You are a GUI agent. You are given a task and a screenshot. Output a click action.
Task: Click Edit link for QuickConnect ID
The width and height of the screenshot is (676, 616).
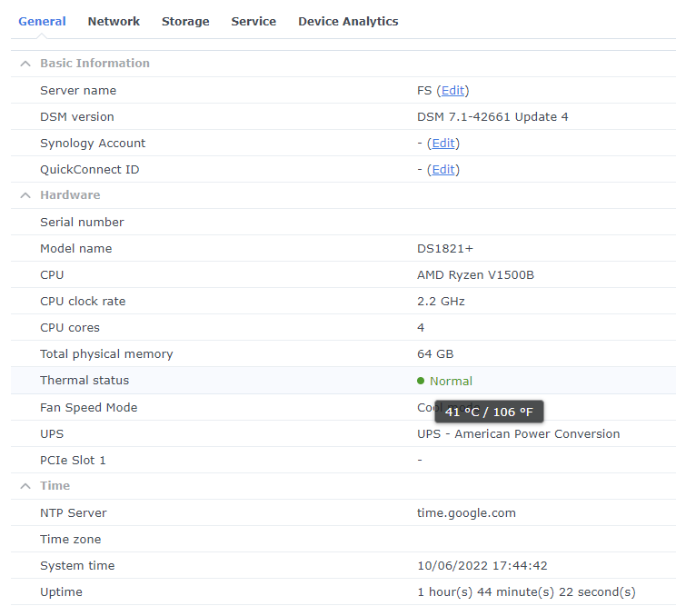(443, 170)
